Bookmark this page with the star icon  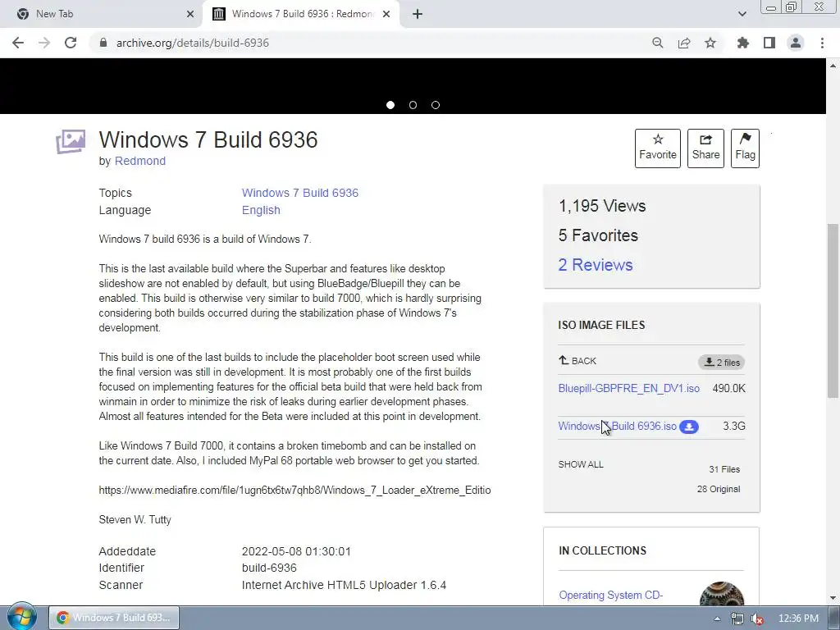coord(710,43)
